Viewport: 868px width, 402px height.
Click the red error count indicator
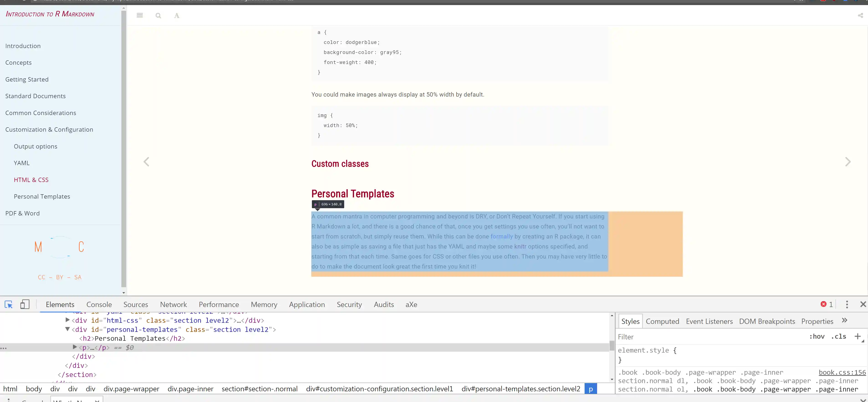click(826, 305)
